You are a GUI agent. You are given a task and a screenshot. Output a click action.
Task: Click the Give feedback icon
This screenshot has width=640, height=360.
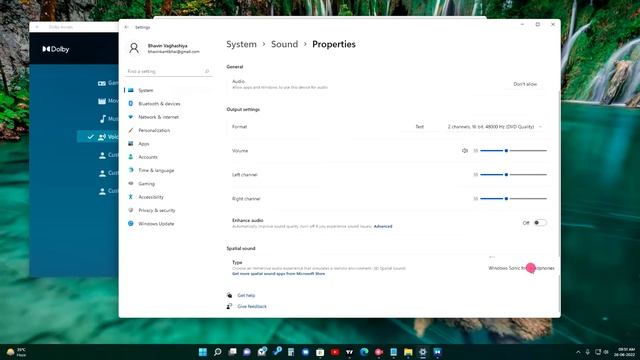click(229, 307)
